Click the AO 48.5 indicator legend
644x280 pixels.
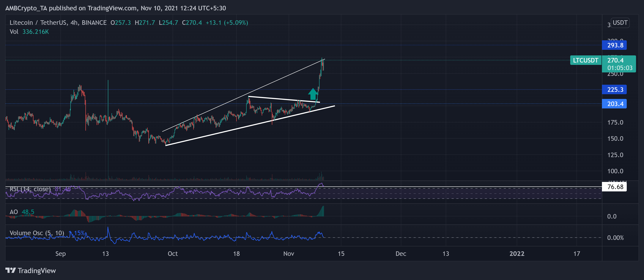pyautogui.click(x=22, y=212)
